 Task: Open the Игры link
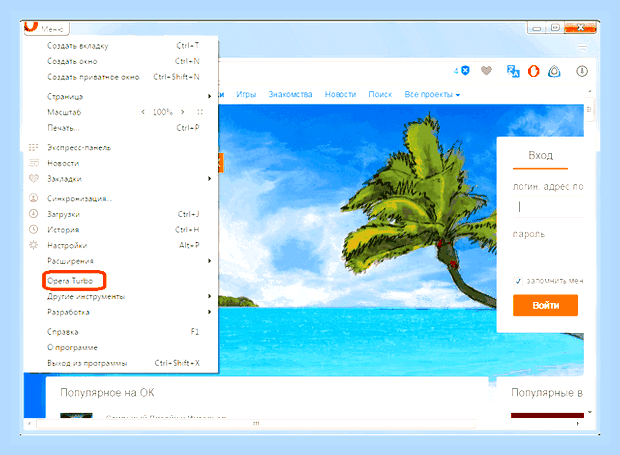tap(246, 94)
